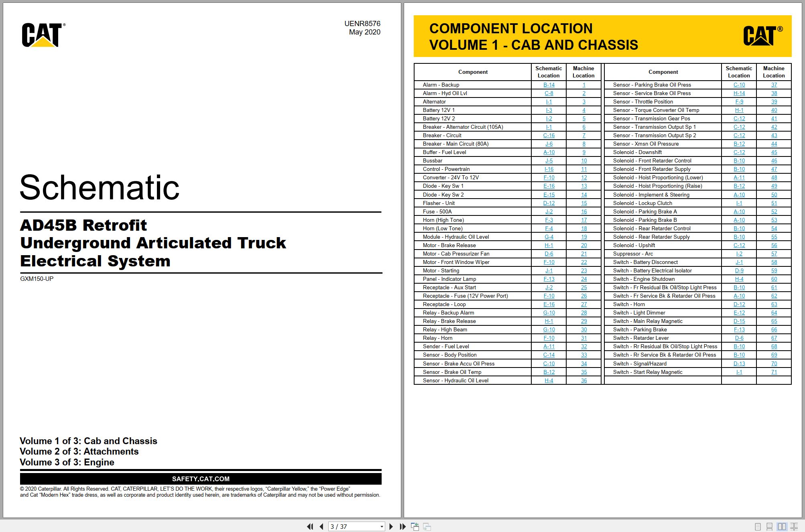Click schematic link C-10 for Sensor - Parking Brake Oil Press
805x532 pixels.
pos(739,85)
